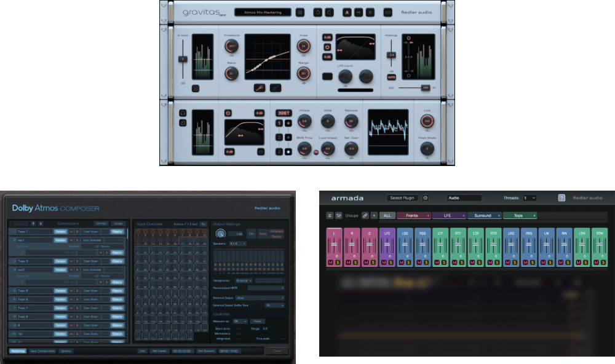Mute Track 5 in the Connections list
615x364 pixels.
point(71,291)
